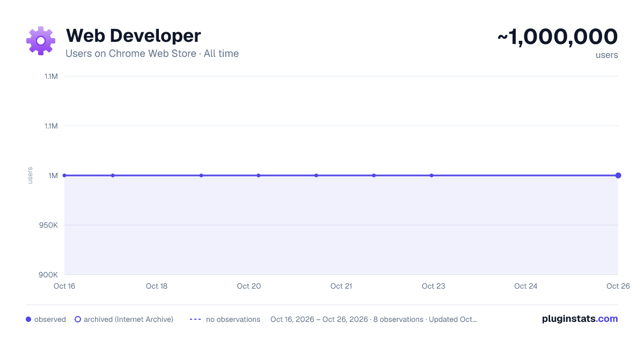Click the '1M' y-axis label
Image resolution: width=644 pixels, height=338 pixels.
point(53,175)
